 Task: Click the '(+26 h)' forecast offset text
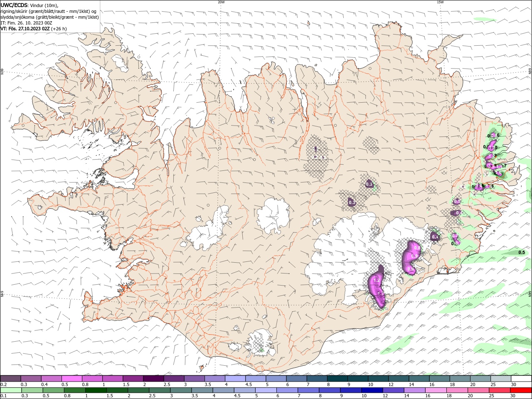[59, 29]
